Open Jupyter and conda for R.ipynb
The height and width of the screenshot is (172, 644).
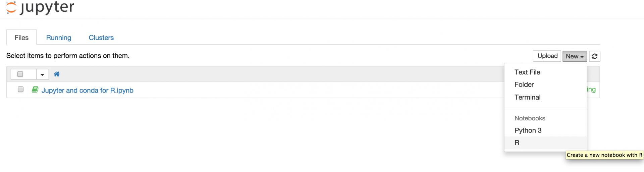pos(87,90)
